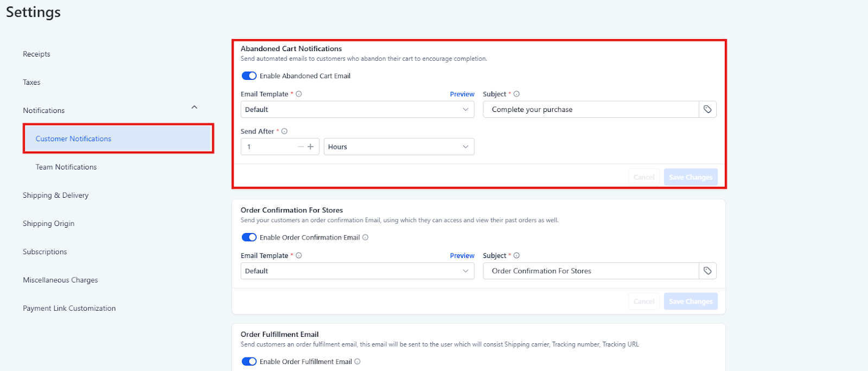Turn off Enable Order Fulfillment Email switch
868x371 pixels.
249,362
